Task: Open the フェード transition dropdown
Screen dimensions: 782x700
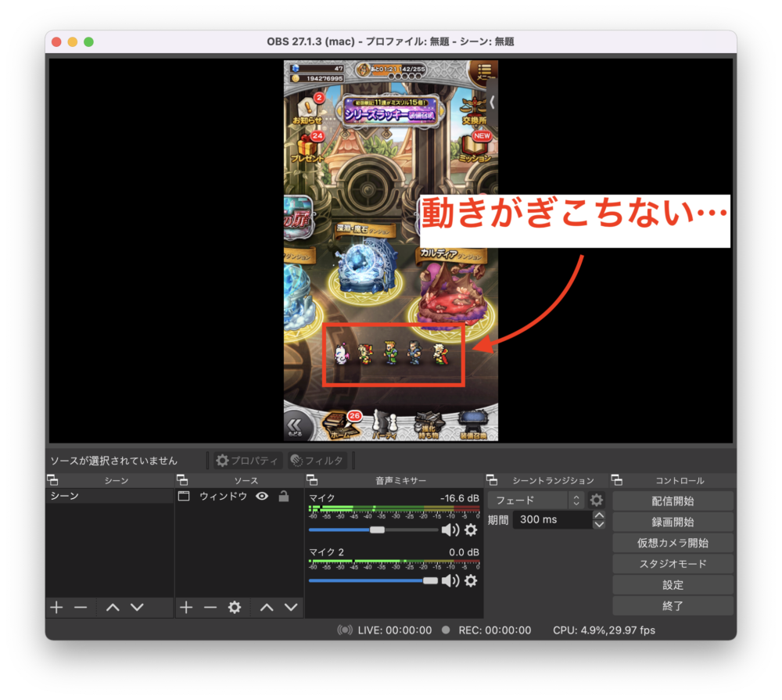Action: click(536, 500)
